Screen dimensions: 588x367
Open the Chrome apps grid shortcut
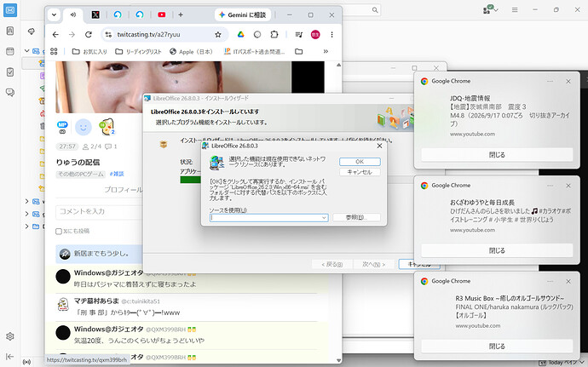54,51
